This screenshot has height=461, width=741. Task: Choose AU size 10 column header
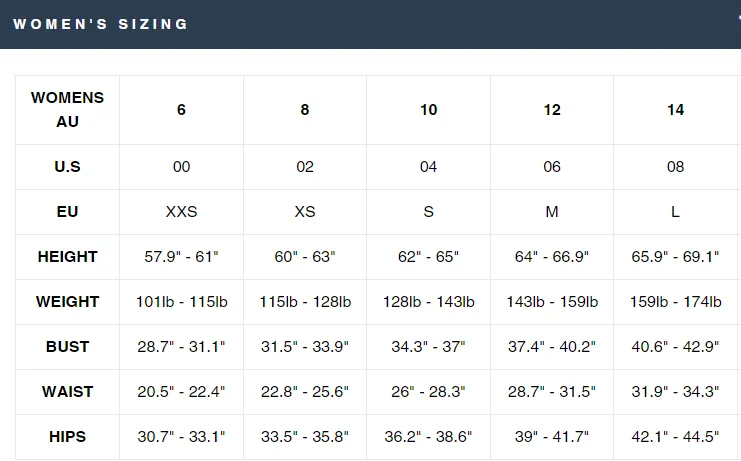(x=429, y=110)
